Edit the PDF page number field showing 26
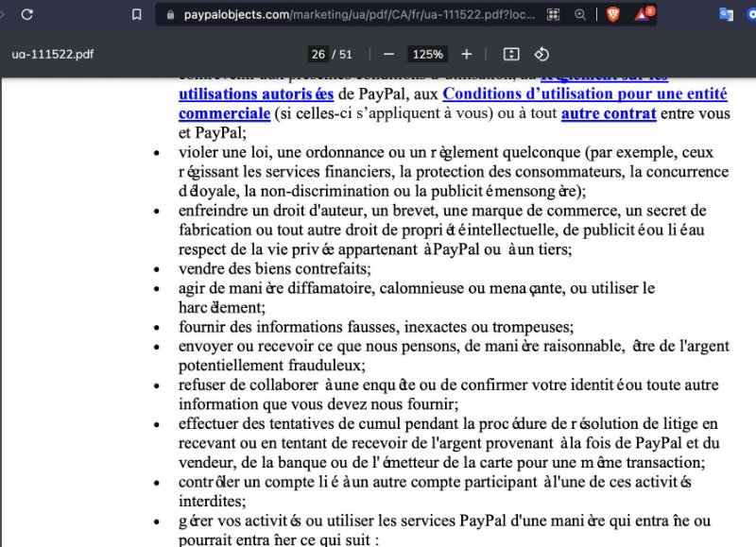Viewport: 756px width, 547px height. 318,54
